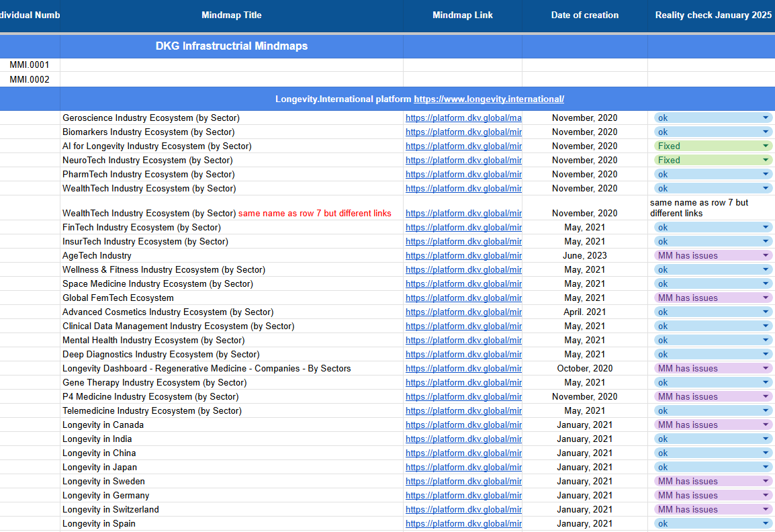The width and height of the screenshot is (775, 532).
Task: Open P4 Medicine row status dropdown
Action: tap(765, 396)
